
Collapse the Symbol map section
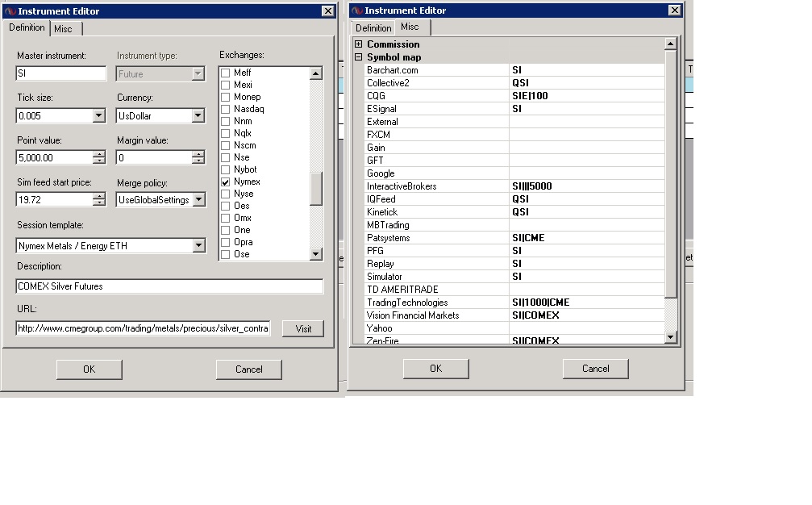pyautogui.click(x=358, y=57)
